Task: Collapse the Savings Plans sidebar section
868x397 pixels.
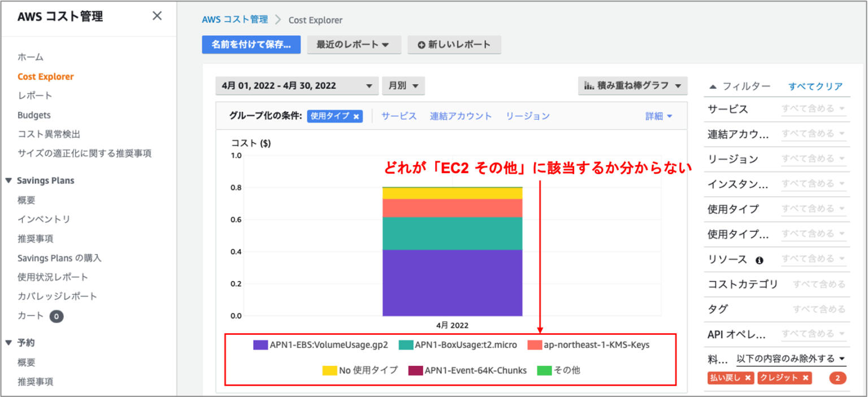Action: point(8,180)
